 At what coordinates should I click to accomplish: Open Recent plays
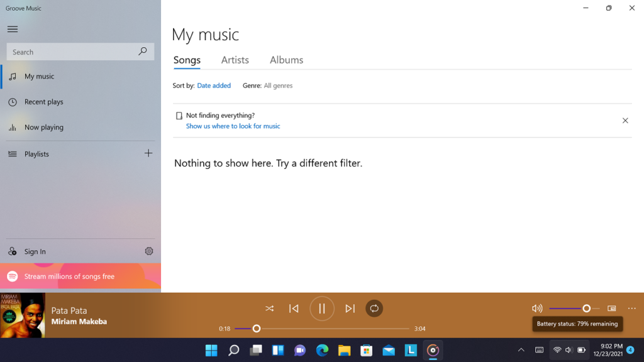(80, 102)
